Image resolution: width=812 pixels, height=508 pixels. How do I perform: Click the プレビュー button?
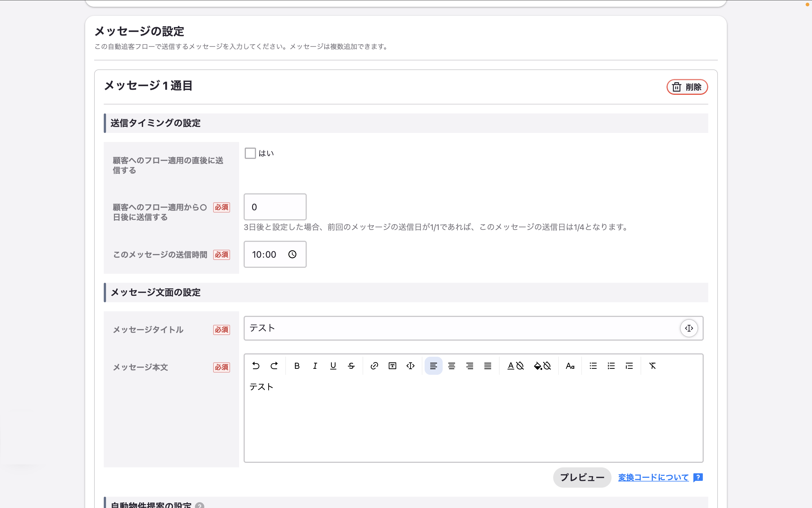(582, 478)
